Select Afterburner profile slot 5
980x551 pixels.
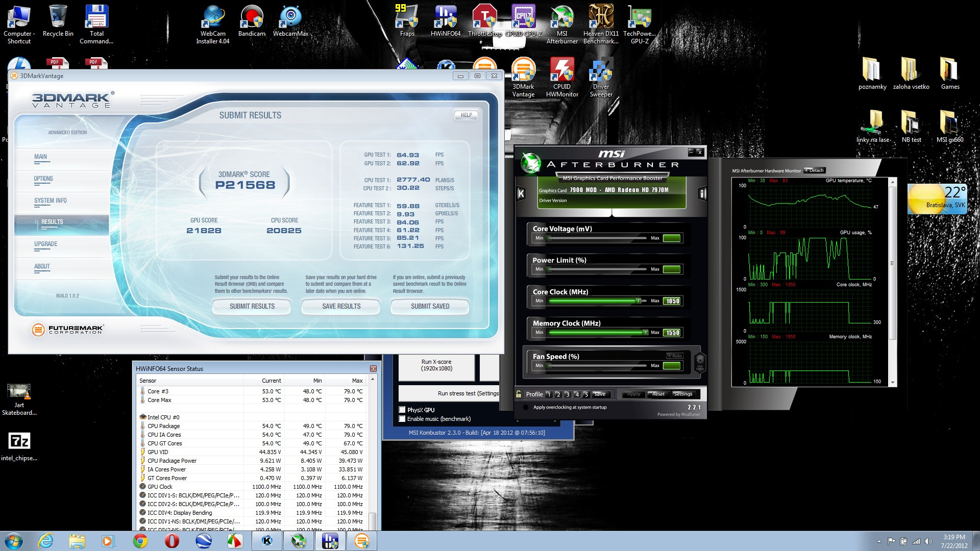click(586, 394)
